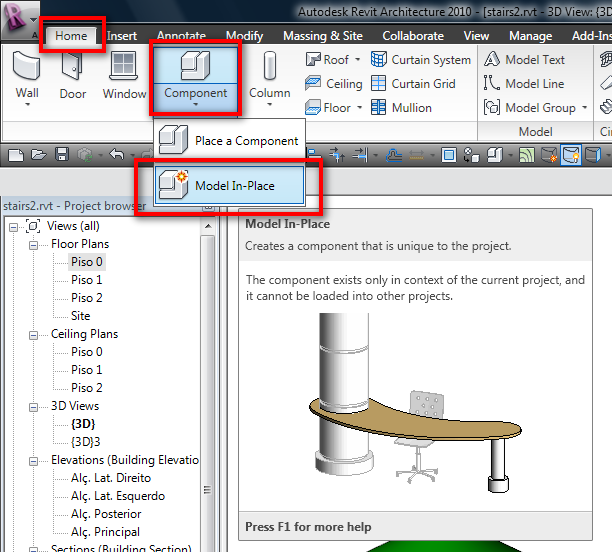The width and height of the screenshot is (612, 552).
Task: Collapse the Elevations (Building Elevation) node
Action: 34,461
